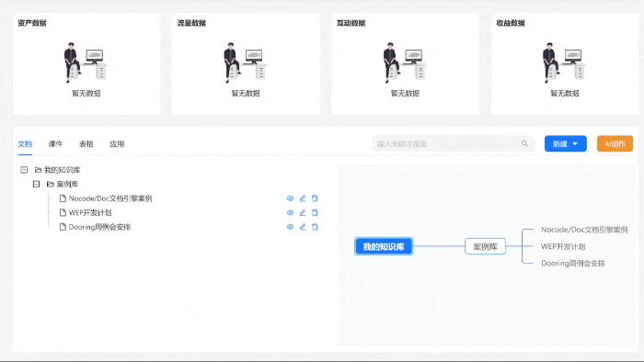Select the 我的知识库 mind map root node
The width and height of the screenshot is (644, 362).
tap(384, 246)
